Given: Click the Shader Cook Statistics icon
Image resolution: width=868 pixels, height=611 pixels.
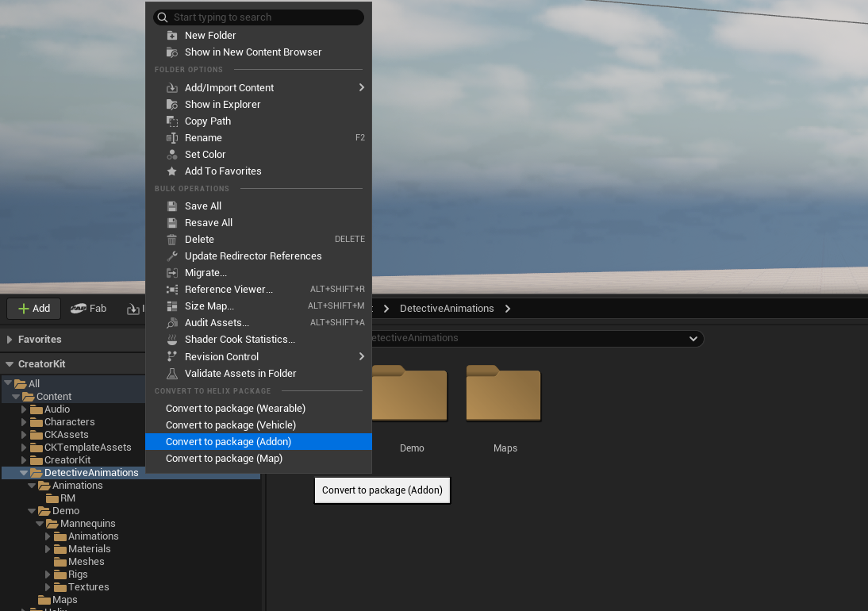Looking at the screenshot, I should point(172,340).
